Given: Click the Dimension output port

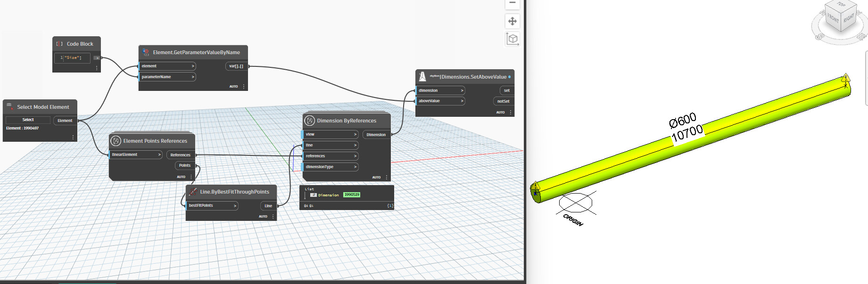Looking at the screenshot, I should click(376, 135).
